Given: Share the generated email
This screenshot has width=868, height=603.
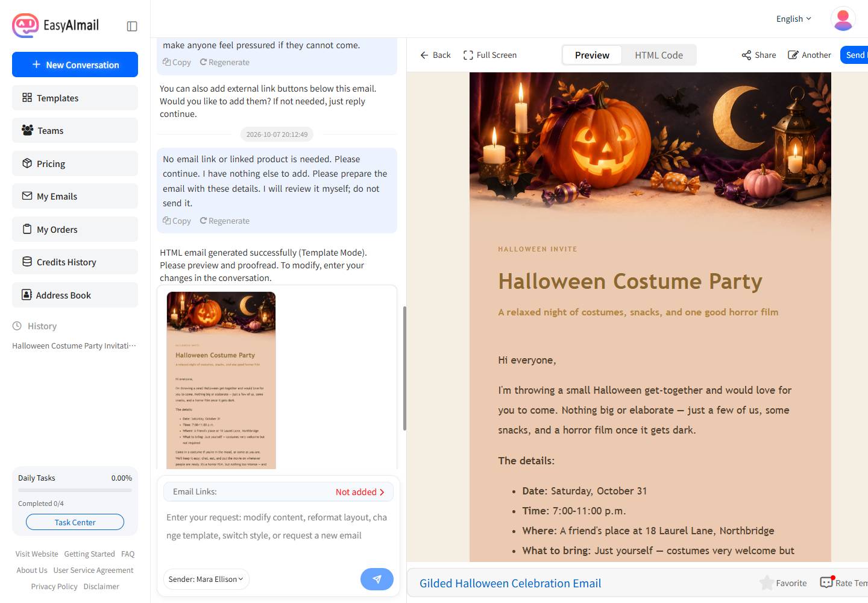Looking at the screenshot, I should point(758,55).
